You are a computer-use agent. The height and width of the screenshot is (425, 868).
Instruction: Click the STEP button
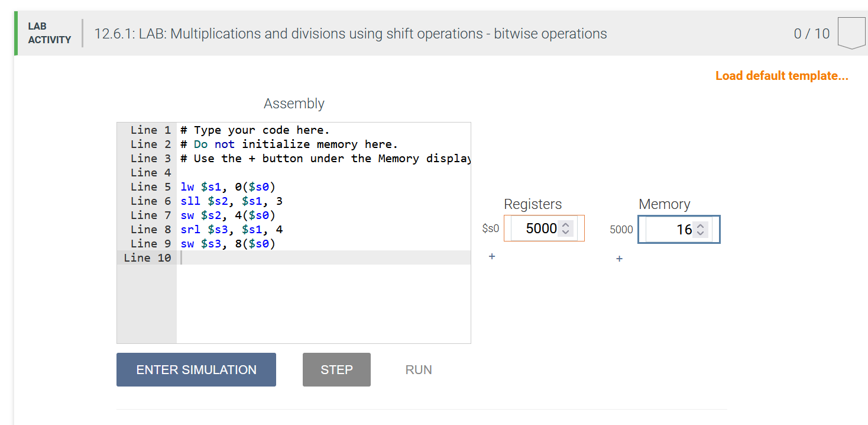336,370
